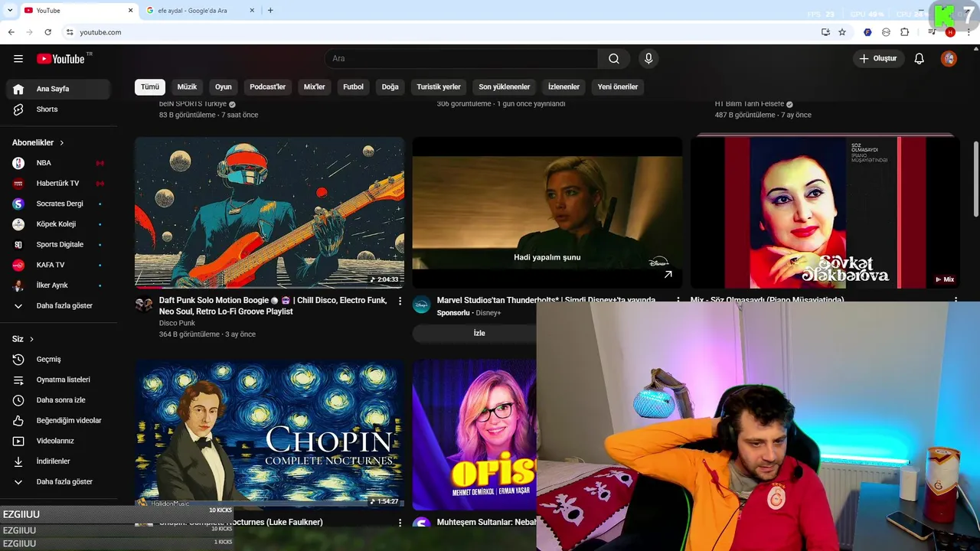Select the Oyun filter chip

(224, 87)
